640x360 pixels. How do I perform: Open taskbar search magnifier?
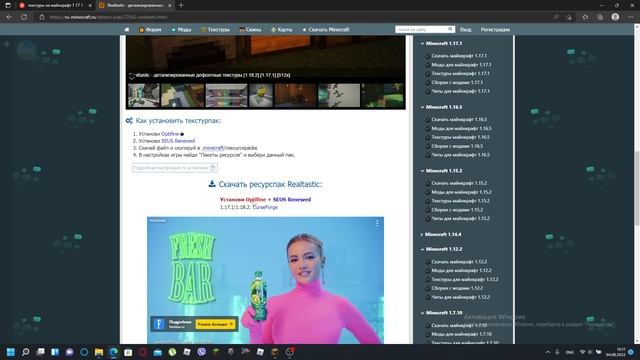click(x=25, y=352)
